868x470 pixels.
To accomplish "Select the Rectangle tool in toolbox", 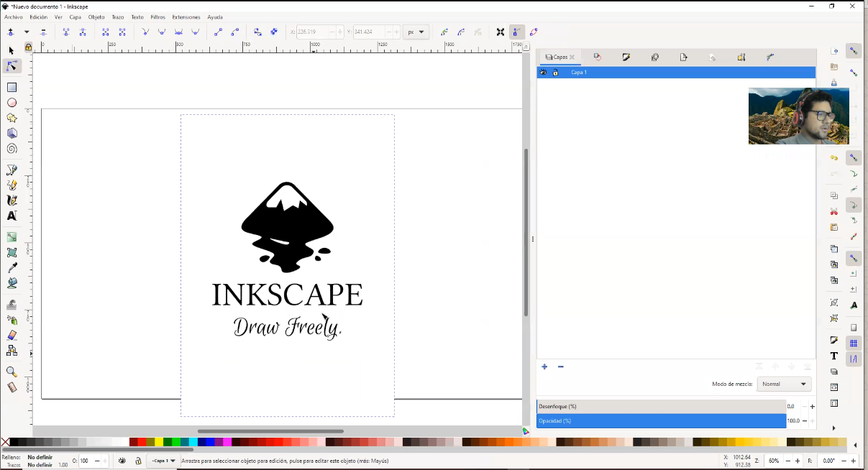I will click(12, 87).
